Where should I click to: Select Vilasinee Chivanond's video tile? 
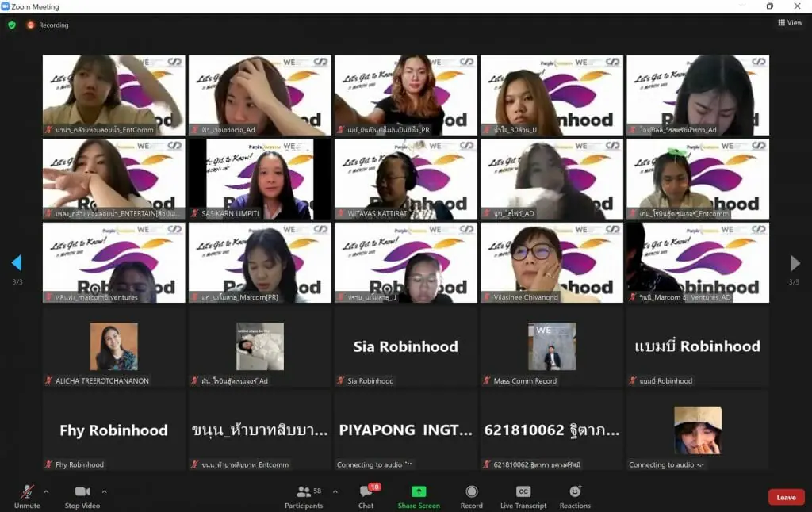(552, 263)
